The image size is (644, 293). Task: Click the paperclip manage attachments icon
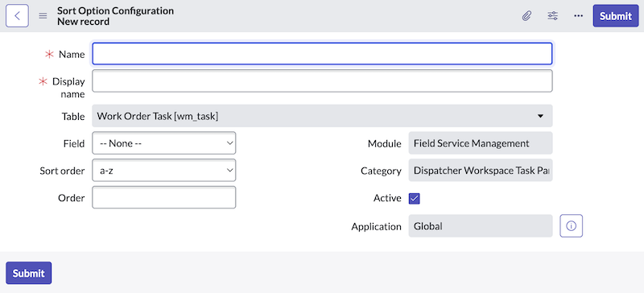coord(526,16)
